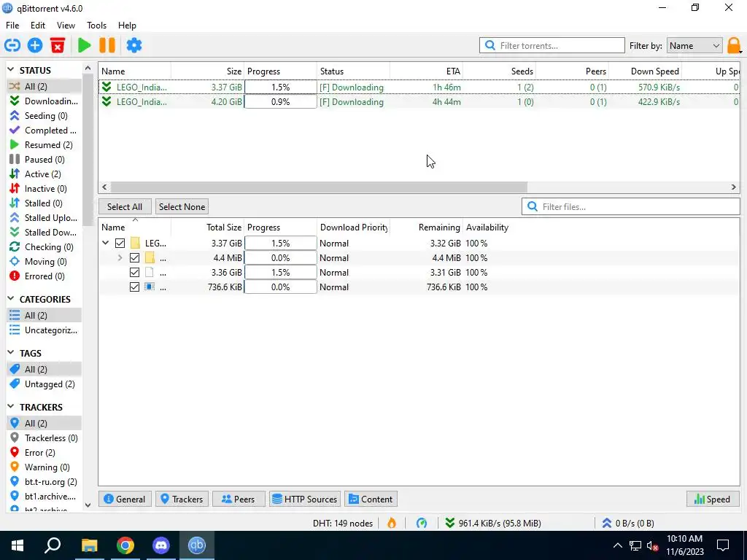Select the Completed status filter
This screenshot has height=560, width=747.
tap(44, 131)
